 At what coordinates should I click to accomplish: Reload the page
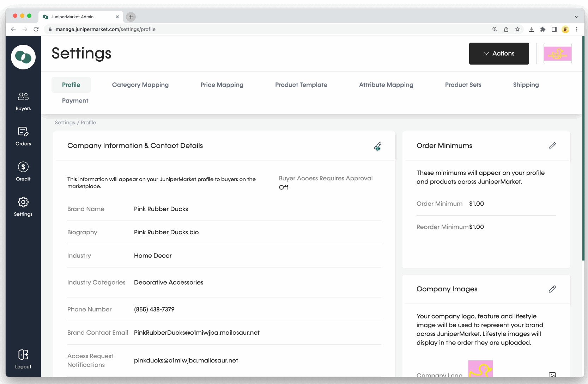click(x=36, y=29)
